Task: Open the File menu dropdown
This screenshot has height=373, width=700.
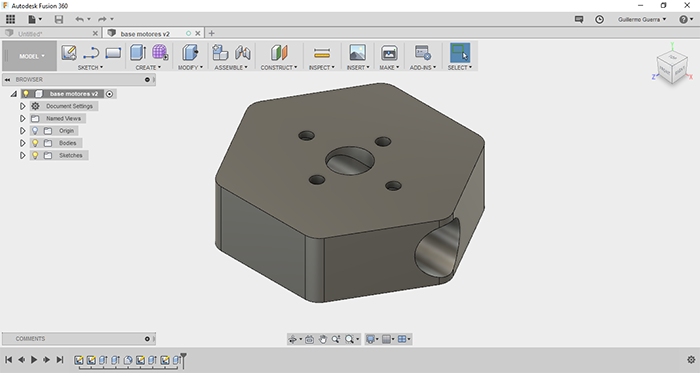Action: click(x=35, y=19)
